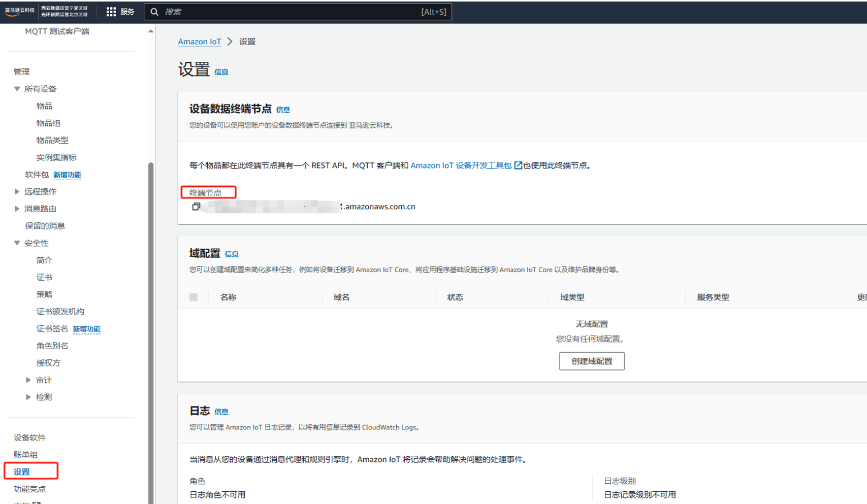This screenshot has width=867, height=504.
Task: Expand the 审计 submenu
Action: [x=28, y=380]
